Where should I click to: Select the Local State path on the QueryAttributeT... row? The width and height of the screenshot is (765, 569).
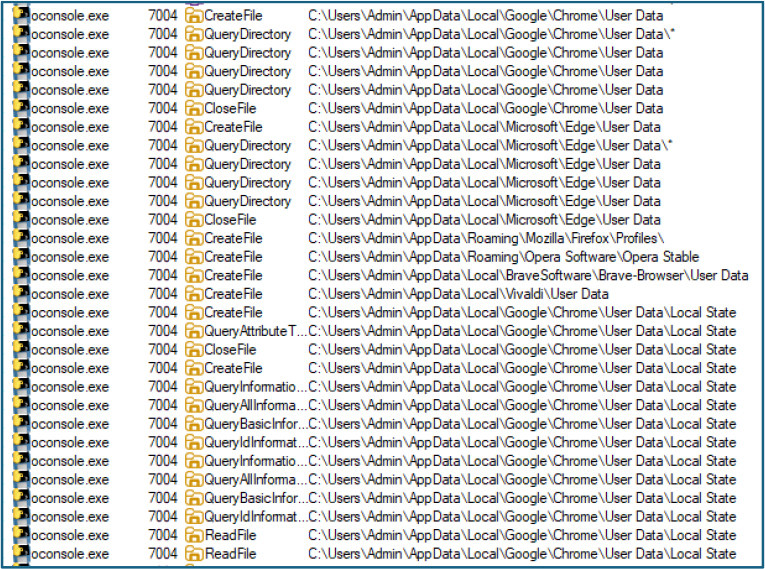[522, 331]
